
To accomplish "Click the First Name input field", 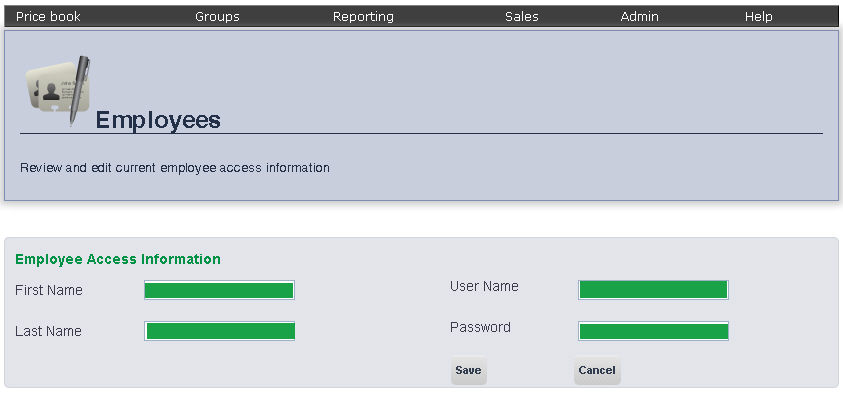I will (219, 290).
